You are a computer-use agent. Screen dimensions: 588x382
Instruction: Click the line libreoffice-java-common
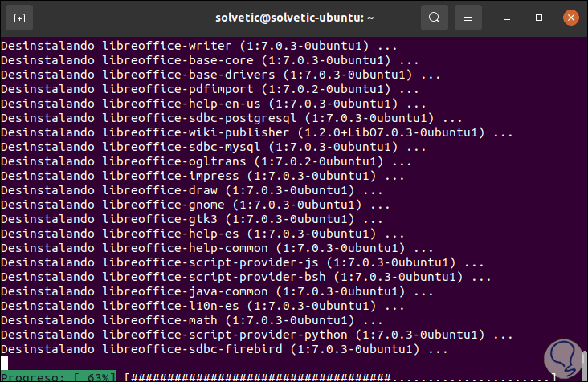click(217, 292)
